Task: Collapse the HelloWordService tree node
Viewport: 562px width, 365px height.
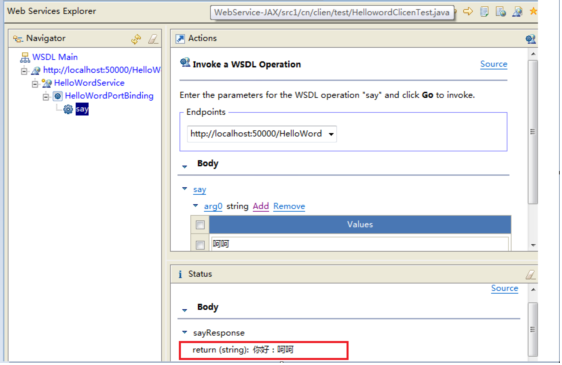Action: click(x=35, y=84)
